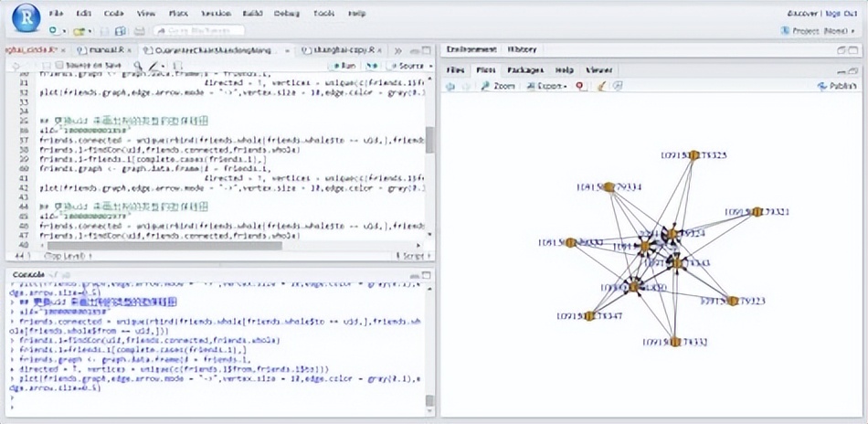Click the New File icon in main toolbar

pyautogui.click(x=54, y=31)
